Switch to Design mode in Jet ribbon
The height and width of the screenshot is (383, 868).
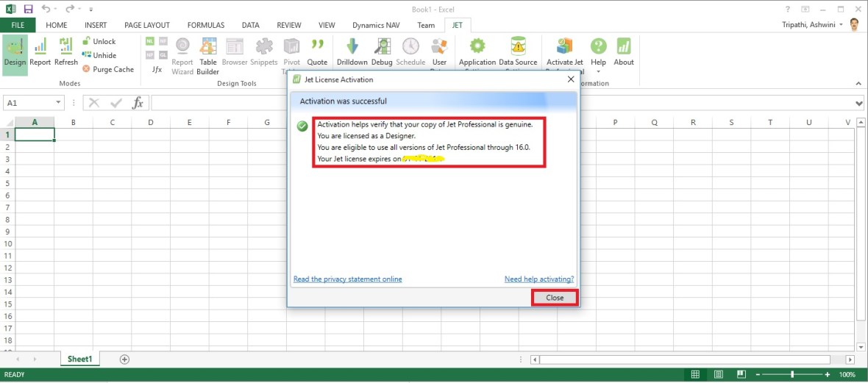[x=15, y=52]
